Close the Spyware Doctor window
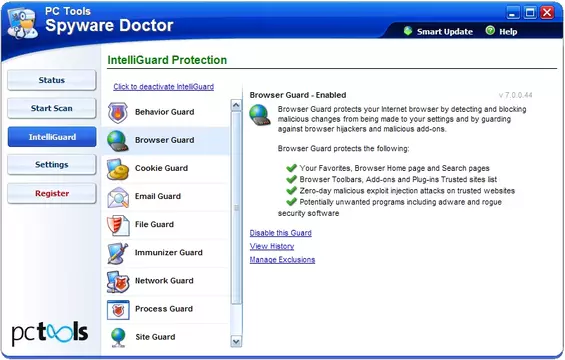The height and width of the screenshot is (360, 565). coord(547,13)
